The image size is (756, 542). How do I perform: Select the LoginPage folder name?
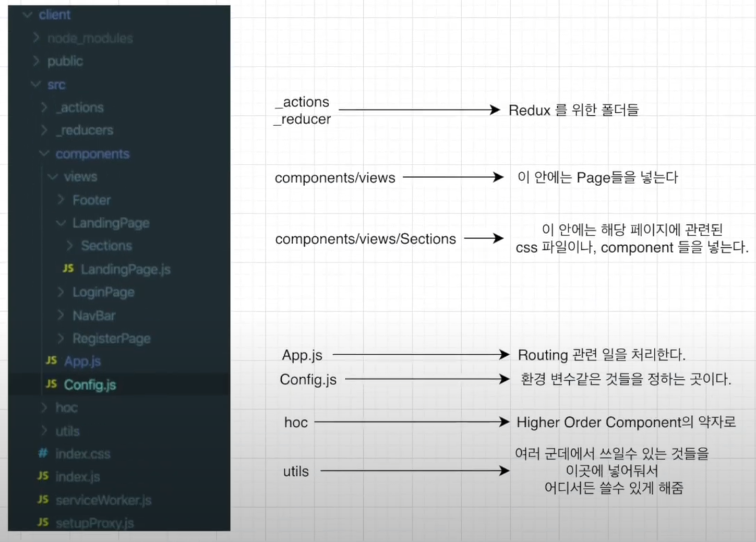tap(103, 292)
